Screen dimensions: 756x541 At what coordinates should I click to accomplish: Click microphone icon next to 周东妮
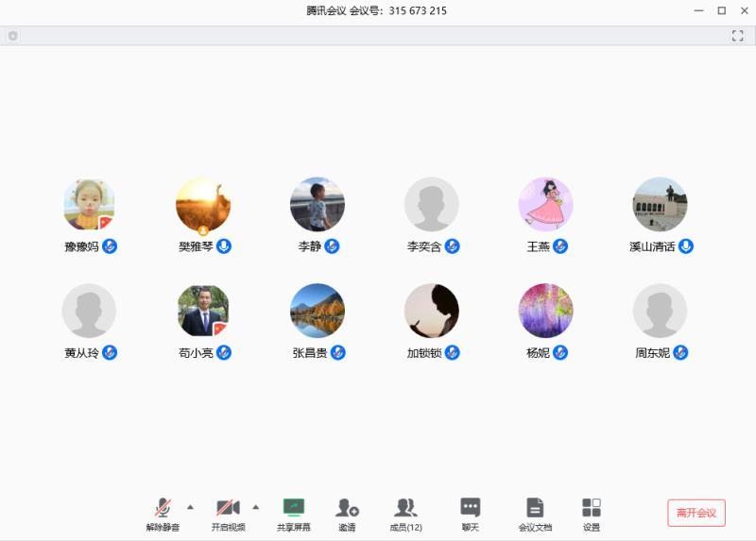(680, 352)
